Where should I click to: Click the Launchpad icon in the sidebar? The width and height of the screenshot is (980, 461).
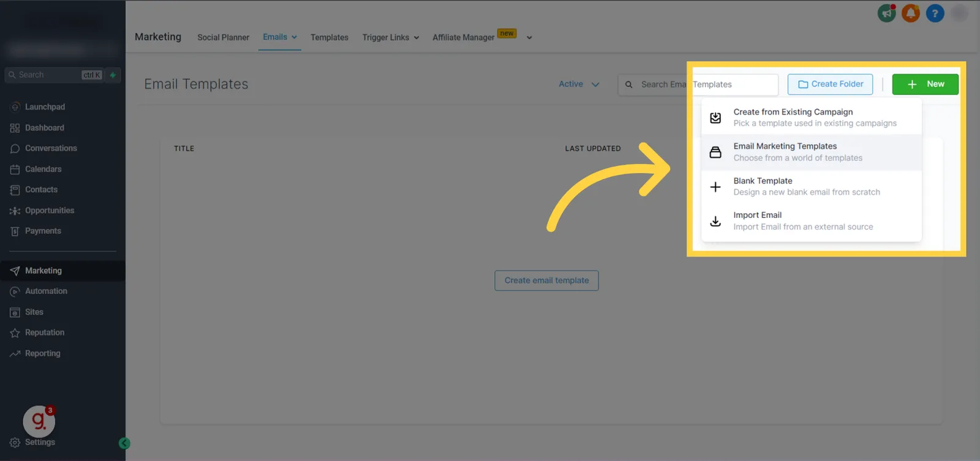tap(15, 107)
